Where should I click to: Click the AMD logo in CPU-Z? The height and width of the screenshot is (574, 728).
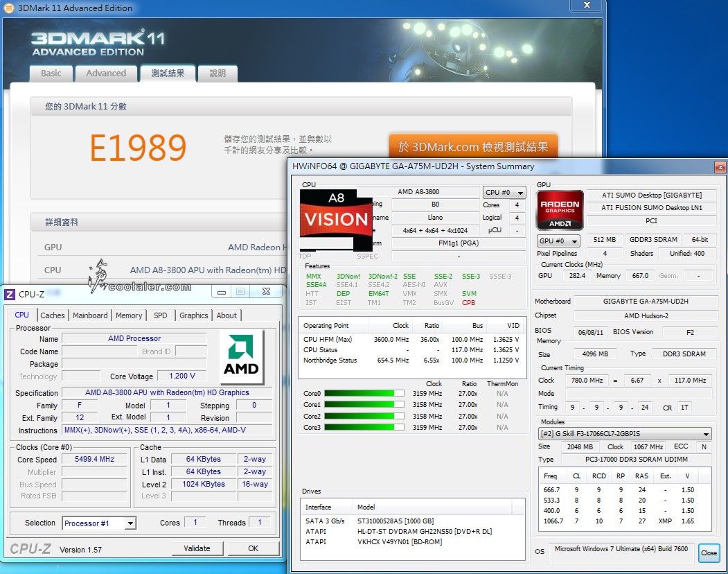240,356
